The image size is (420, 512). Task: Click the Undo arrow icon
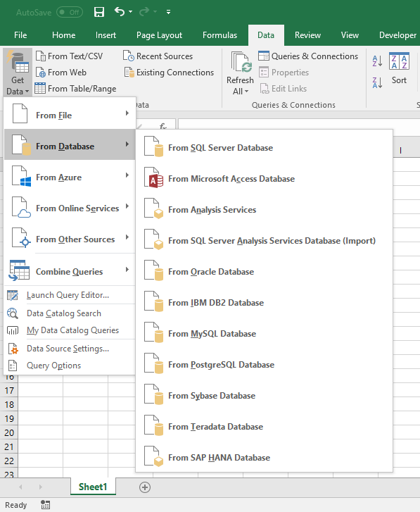point(120,12)
